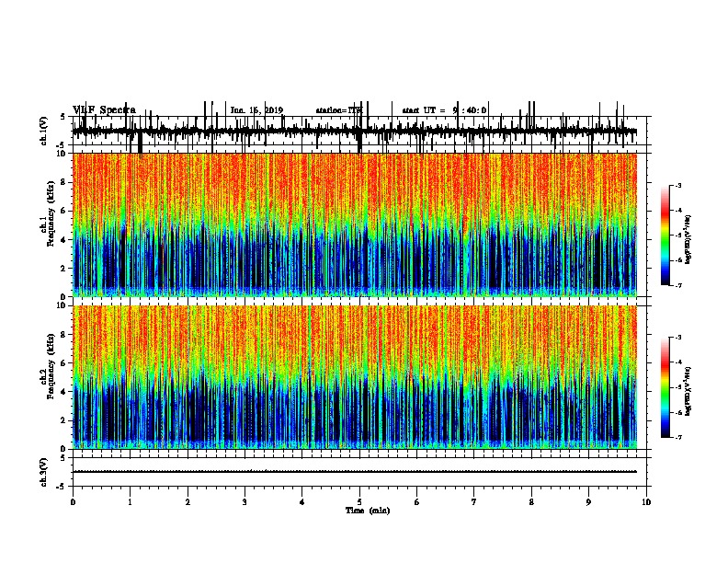Click the station label in the header
Image resolution: width=728 pixels, height=563 pixels.
(x=338, y=110)
